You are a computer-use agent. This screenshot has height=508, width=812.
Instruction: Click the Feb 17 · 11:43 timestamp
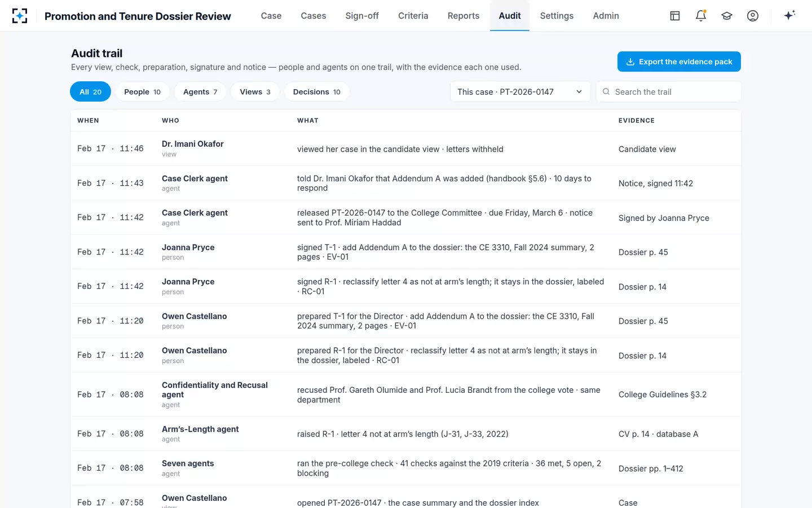click(x=111, y=183)
